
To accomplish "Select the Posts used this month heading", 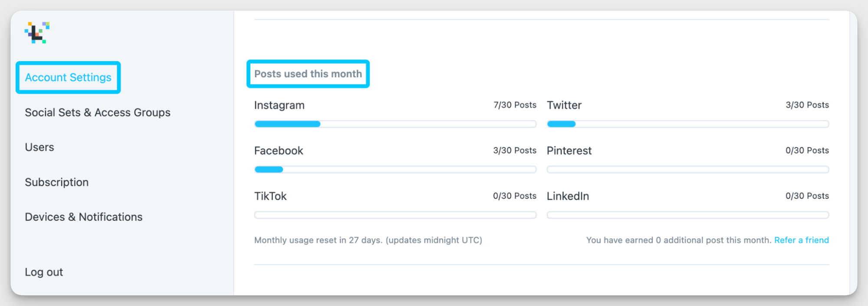I will tap(308, 74).
